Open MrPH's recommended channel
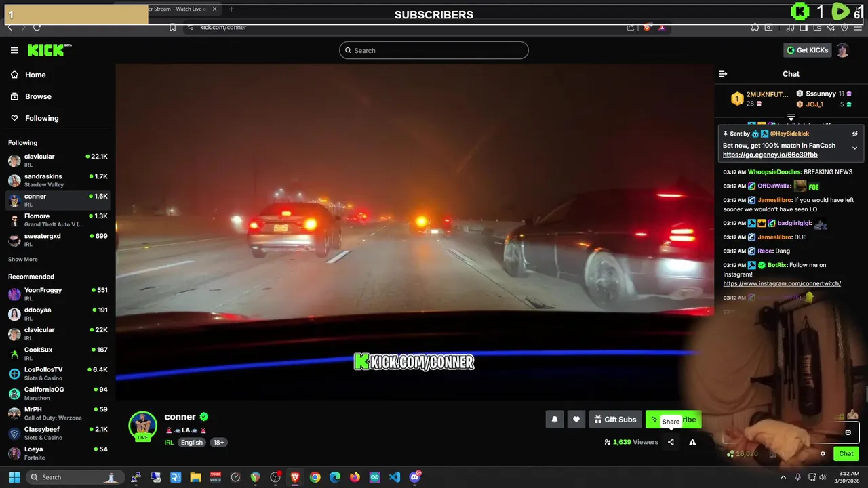 [58, 413]
